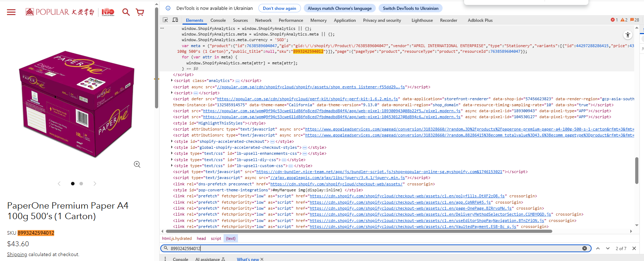Screen dimensions: 644x261
Task: Open bundler-script.js source link
Action: point(379,172)
